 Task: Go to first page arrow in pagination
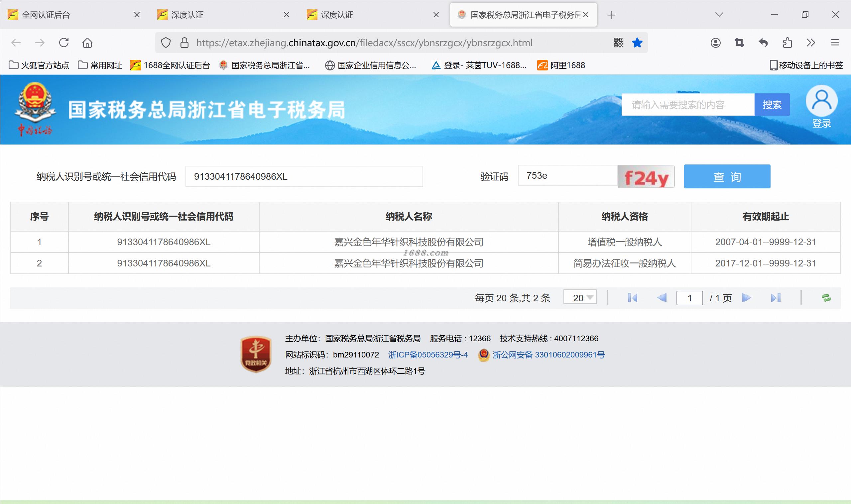632,298
